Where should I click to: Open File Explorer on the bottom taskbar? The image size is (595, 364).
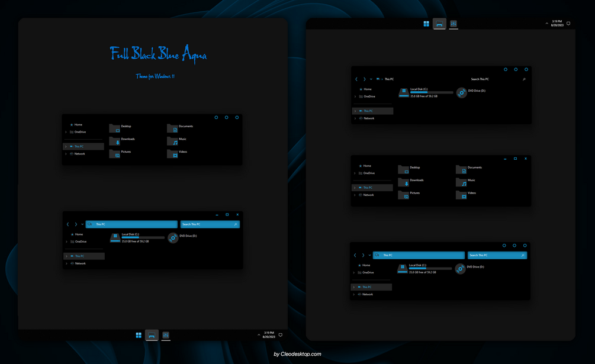tap(152, 335)
